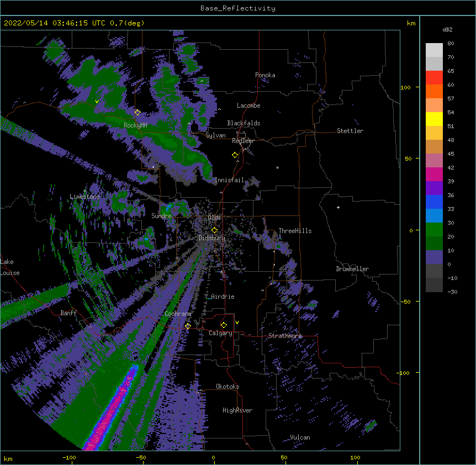Click the white asterisk marker east of Innisfail
The image size is (476, 465).
click(x=277, y=168)
